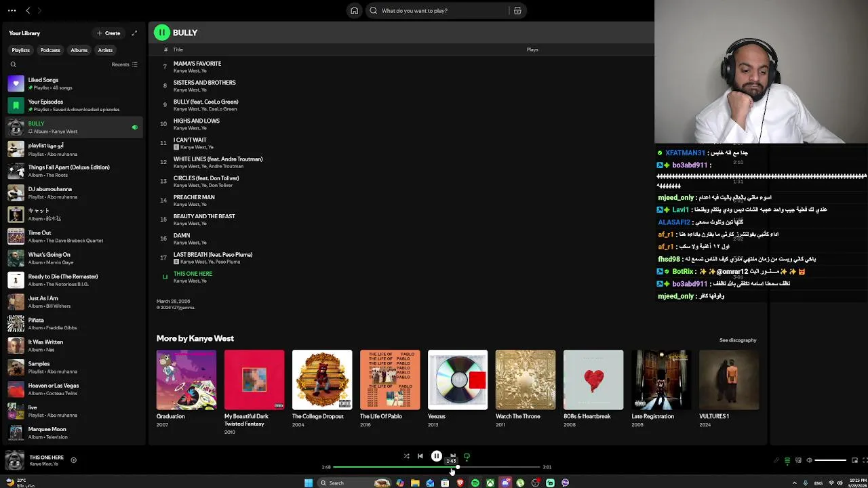
Task: Open the mini player
Action: click(854, 460)
